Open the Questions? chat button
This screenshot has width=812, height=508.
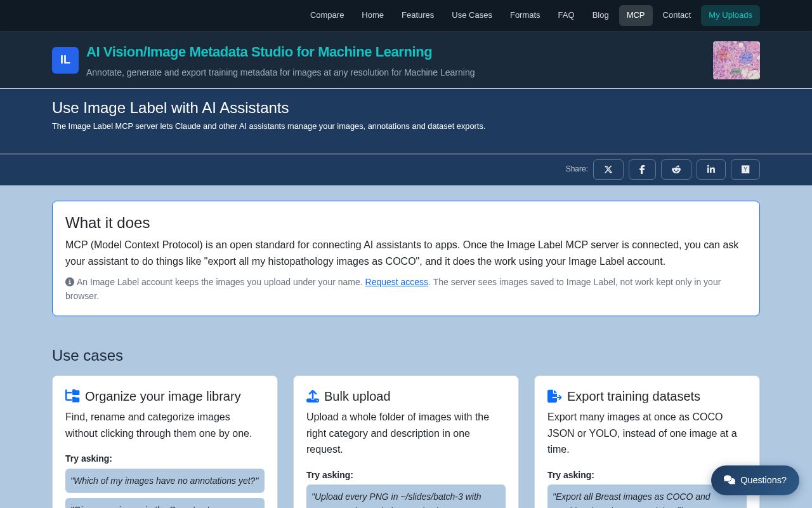pos(755,480)
